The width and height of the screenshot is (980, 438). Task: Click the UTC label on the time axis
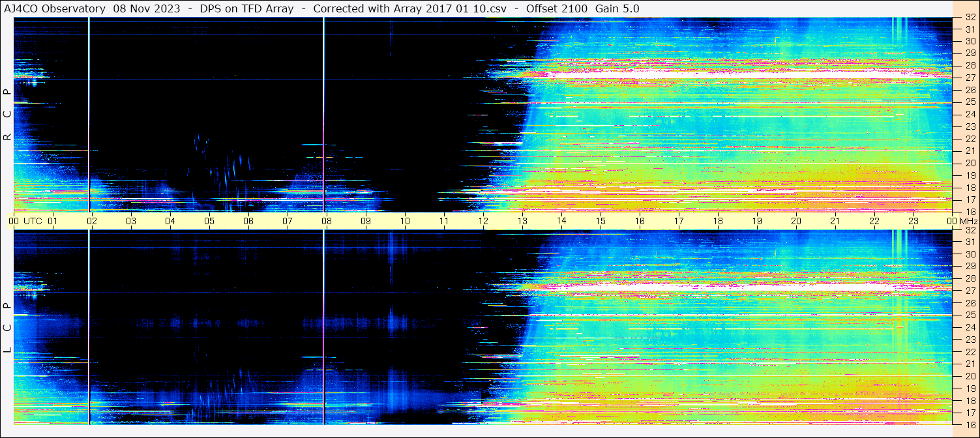pos(33,221)
